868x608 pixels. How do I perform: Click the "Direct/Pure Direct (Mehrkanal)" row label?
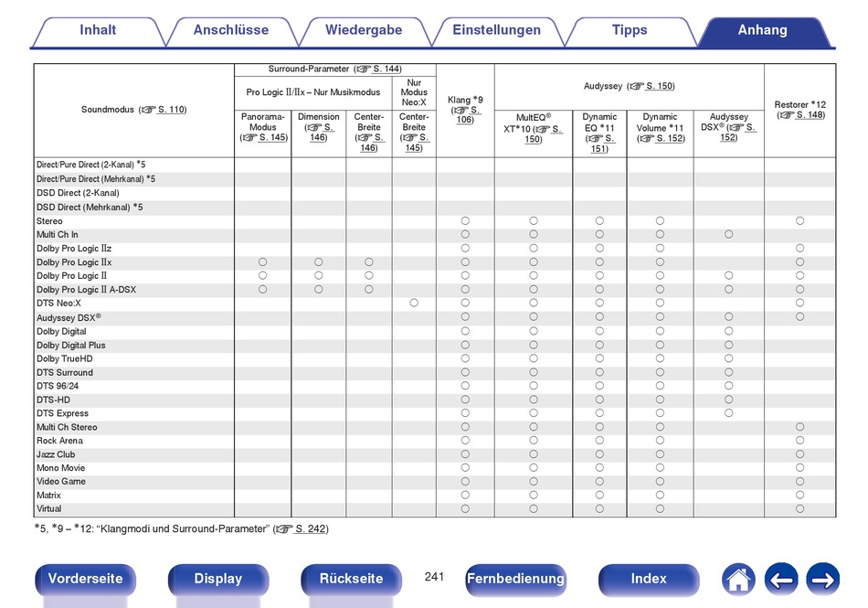coord(96,179)
